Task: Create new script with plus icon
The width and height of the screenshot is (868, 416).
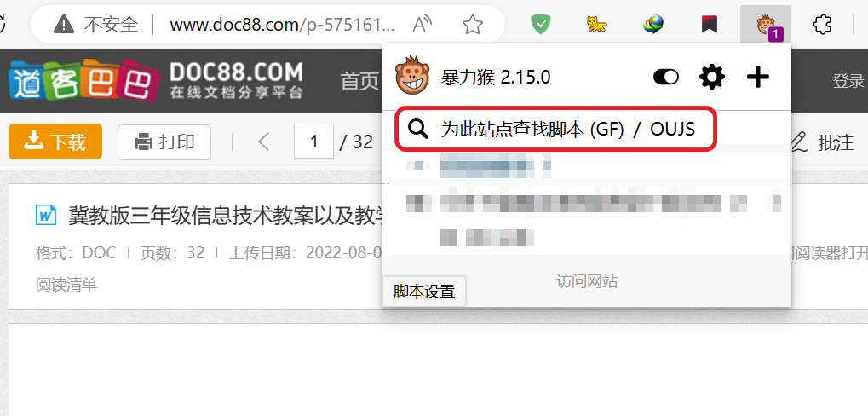Action: (758, 77)
